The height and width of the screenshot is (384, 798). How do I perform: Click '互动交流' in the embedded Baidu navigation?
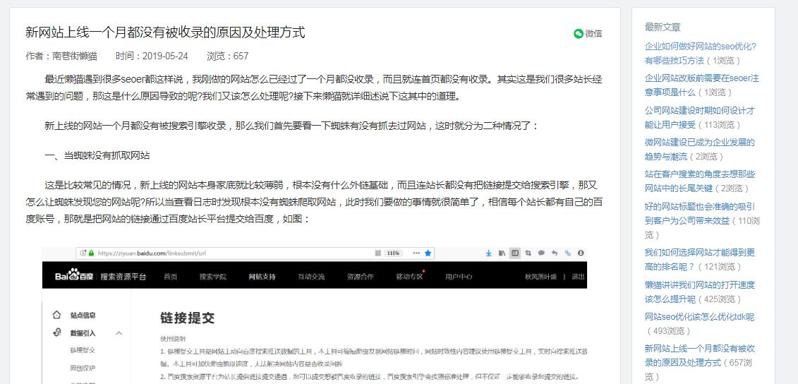pyautogui.click(x=311, y=277)
